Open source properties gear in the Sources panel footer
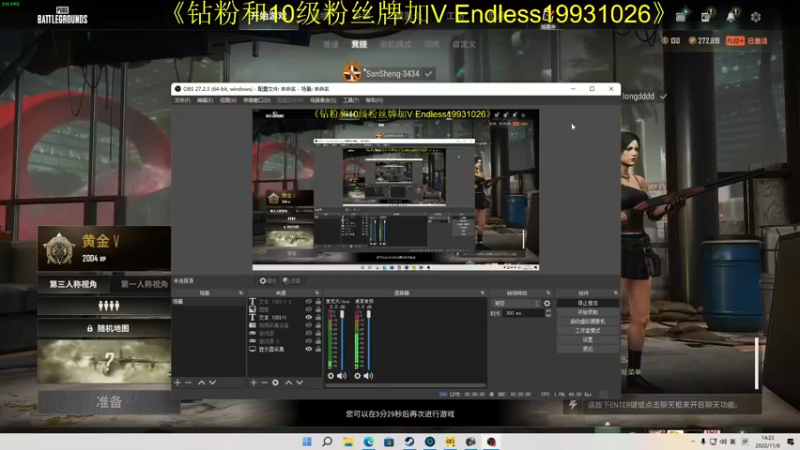 pyautogui.click(x=276, y=382)
